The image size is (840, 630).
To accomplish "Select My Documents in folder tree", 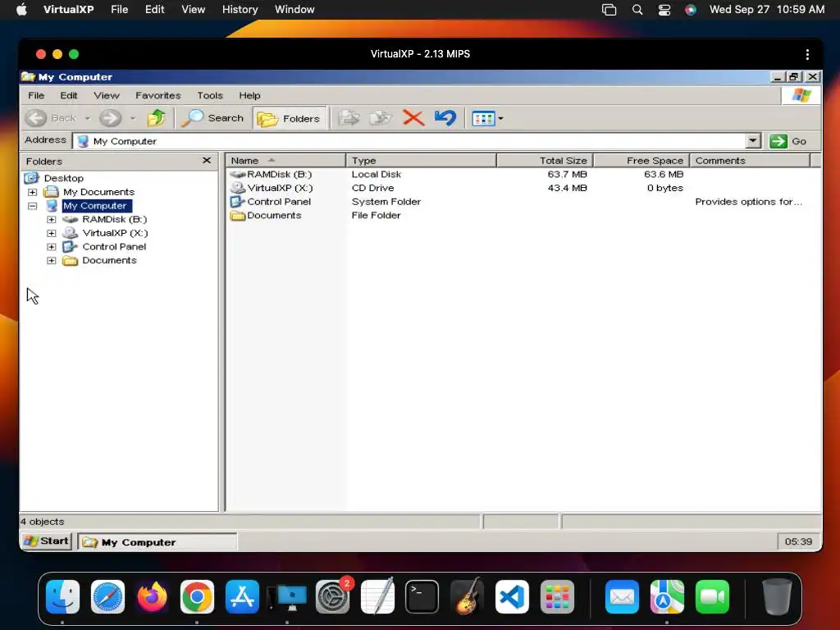I will [x=98, y=192].
